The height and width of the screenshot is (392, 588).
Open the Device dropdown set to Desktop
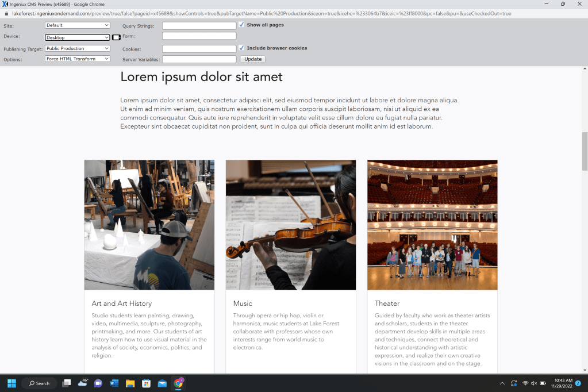(x=77, y=37)
